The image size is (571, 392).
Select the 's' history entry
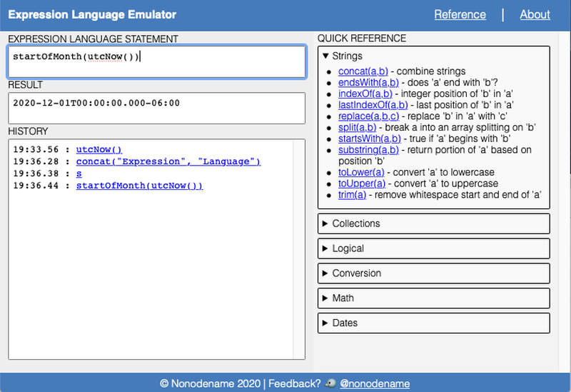[x=79, y=174]
